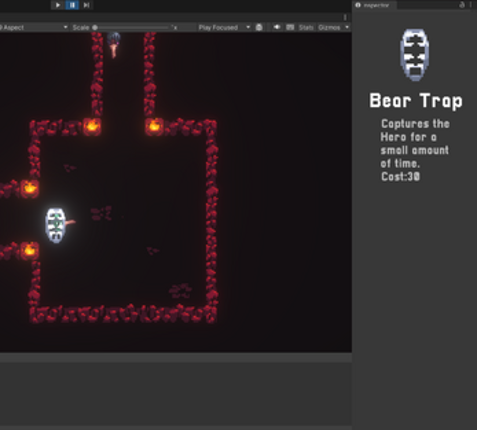
Task: Open the Inspector three-dot menu
Action: coord(471,5)
